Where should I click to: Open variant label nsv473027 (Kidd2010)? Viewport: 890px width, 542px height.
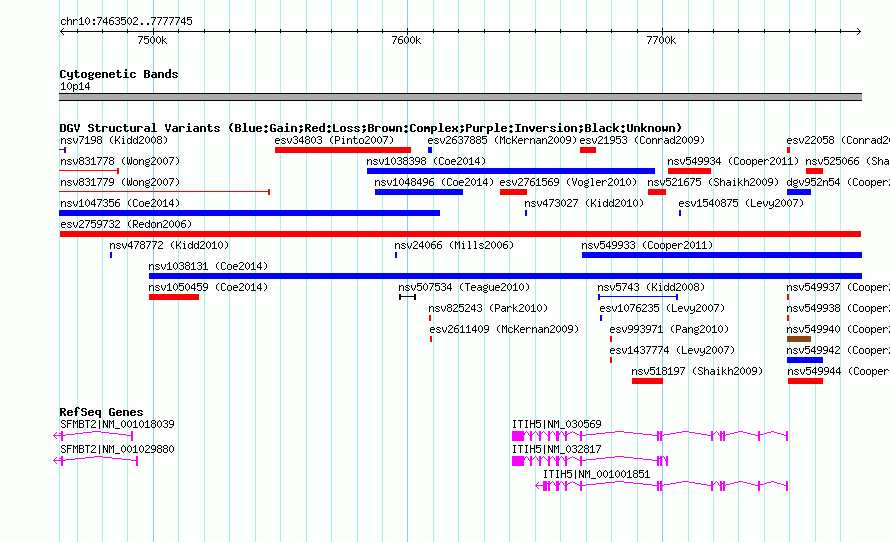tap(584, 203)
